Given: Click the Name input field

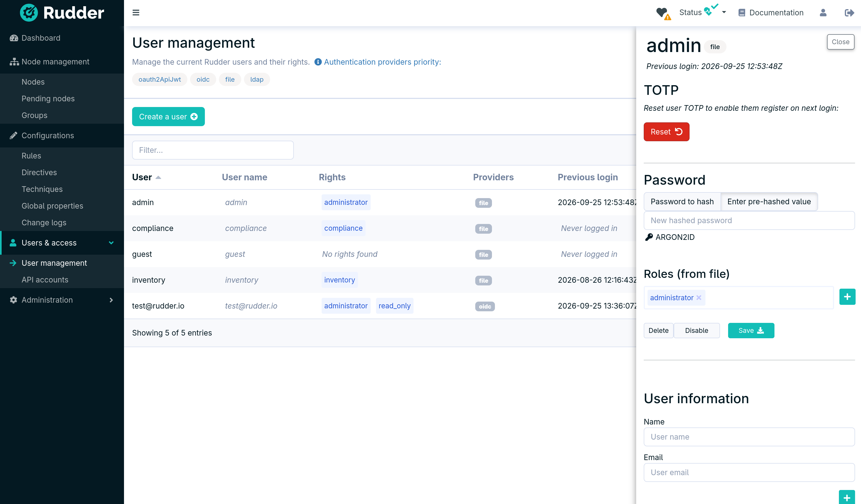Looking at the screenshot, I should pyautogui.click(x=749, y=437).
